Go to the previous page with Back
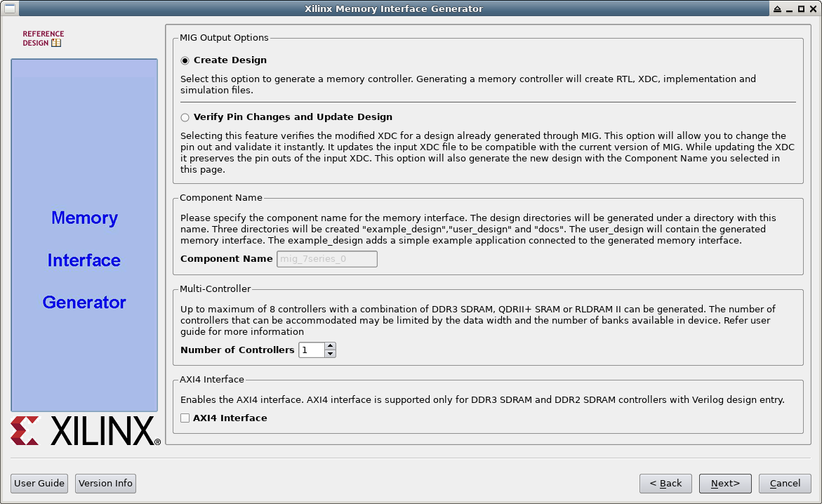 (x=665, y=483)
